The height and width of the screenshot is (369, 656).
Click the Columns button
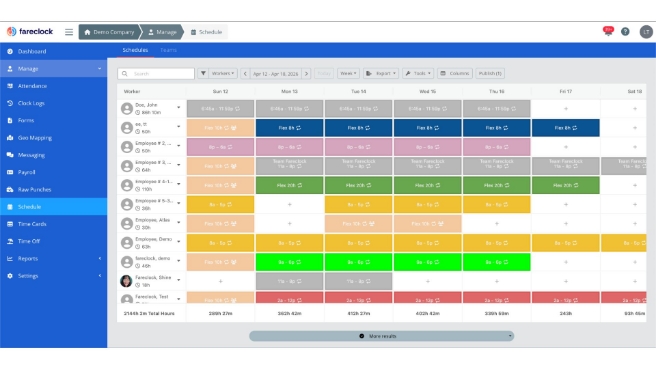(455, 73)
